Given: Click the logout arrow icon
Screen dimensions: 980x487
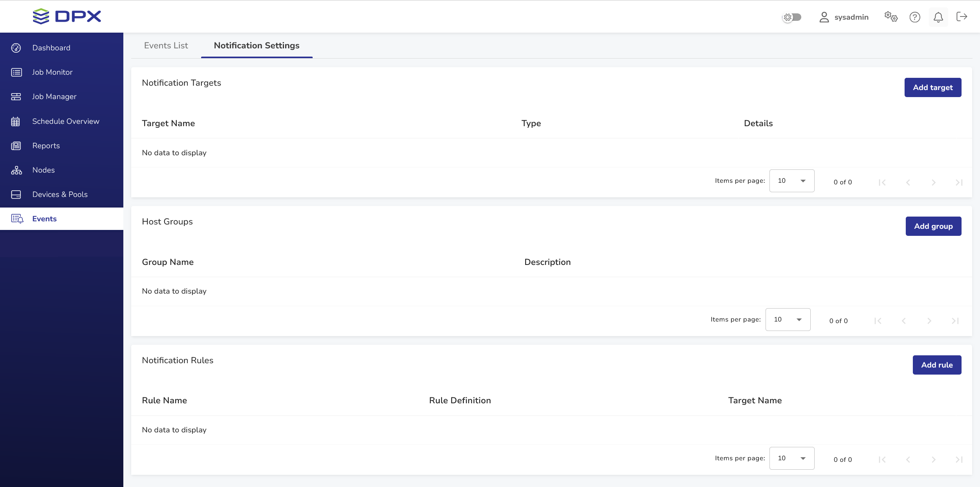Looking at the screenshot, I should pyautogui.click(x=962, y=17).
